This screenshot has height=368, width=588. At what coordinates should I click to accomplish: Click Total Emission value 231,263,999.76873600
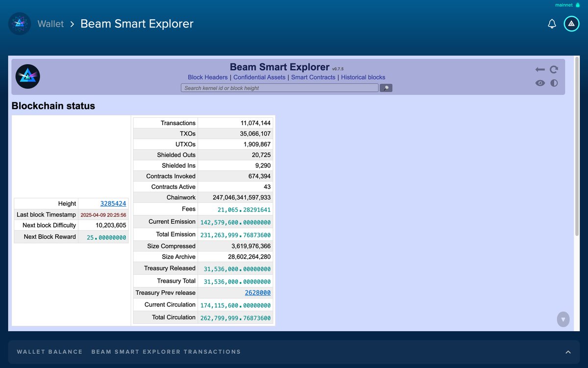[236, 235]
